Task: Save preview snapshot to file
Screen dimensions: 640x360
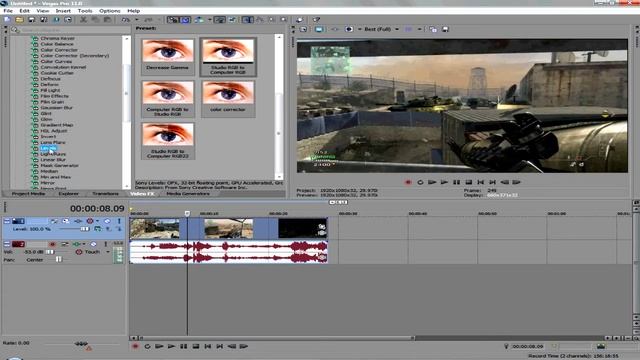Action: coord(445,29)
